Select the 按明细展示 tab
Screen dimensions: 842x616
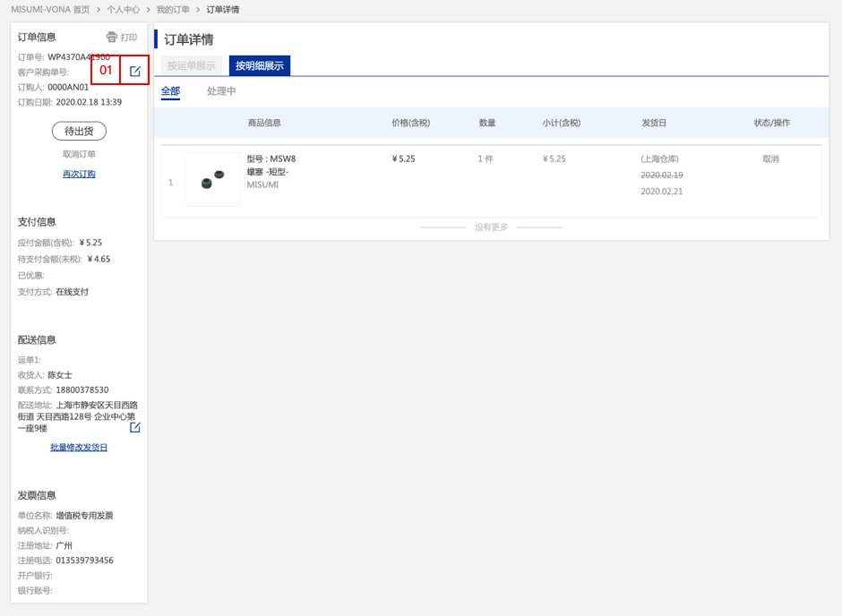point(260,65)
